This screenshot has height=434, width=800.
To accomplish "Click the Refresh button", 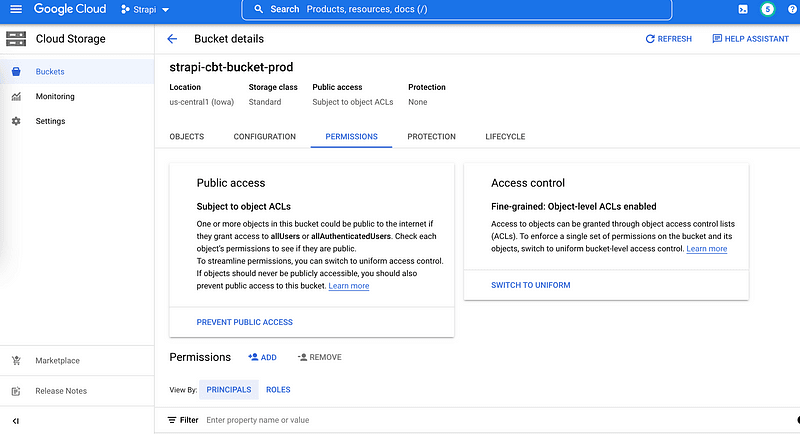I will pos(668,39).
